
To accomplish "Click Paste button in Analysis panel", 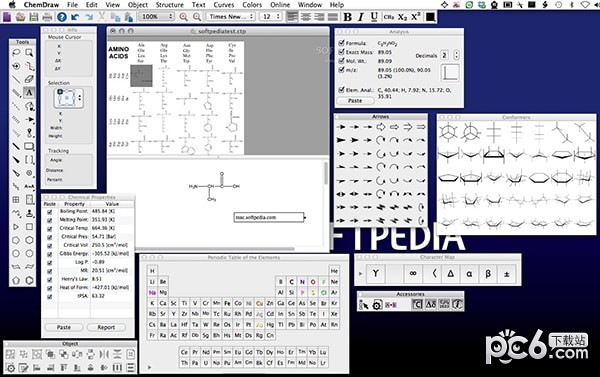I will click(x=355, y=101).
